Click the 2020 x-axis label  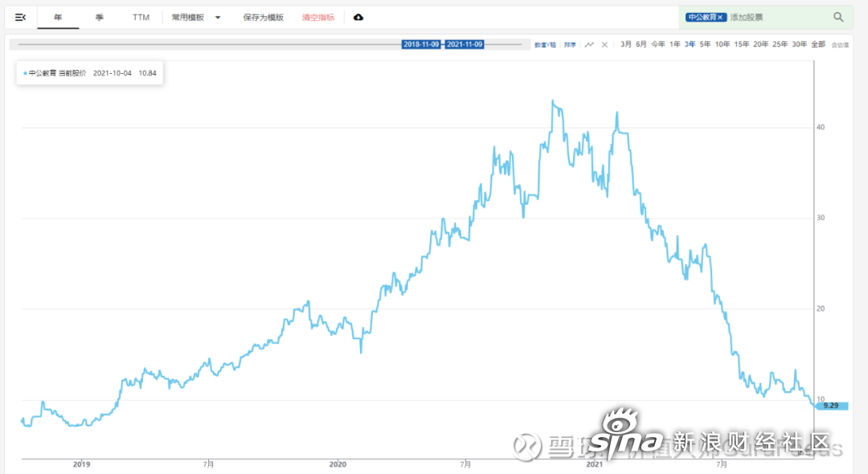tap(338, 464)
